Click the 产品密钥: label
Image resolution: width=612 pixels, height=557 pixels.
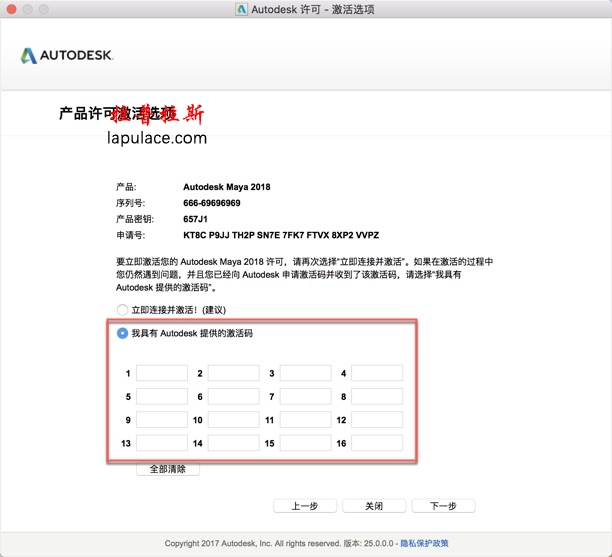[135, 219]
